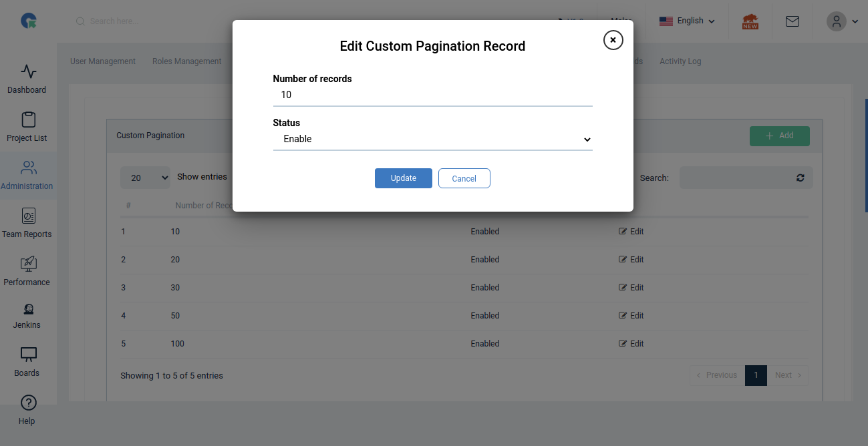Open Team Reports in the sidebar
This screenshot has height=446, width=868.
click(x=27, y=223)
